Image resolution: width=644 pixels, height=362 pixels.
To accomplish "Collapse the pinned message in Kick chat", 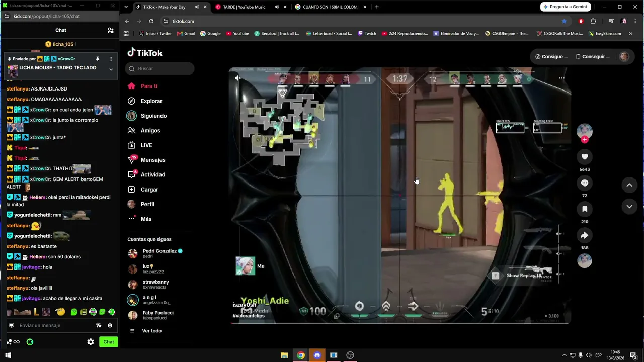I will click(111, 69).
